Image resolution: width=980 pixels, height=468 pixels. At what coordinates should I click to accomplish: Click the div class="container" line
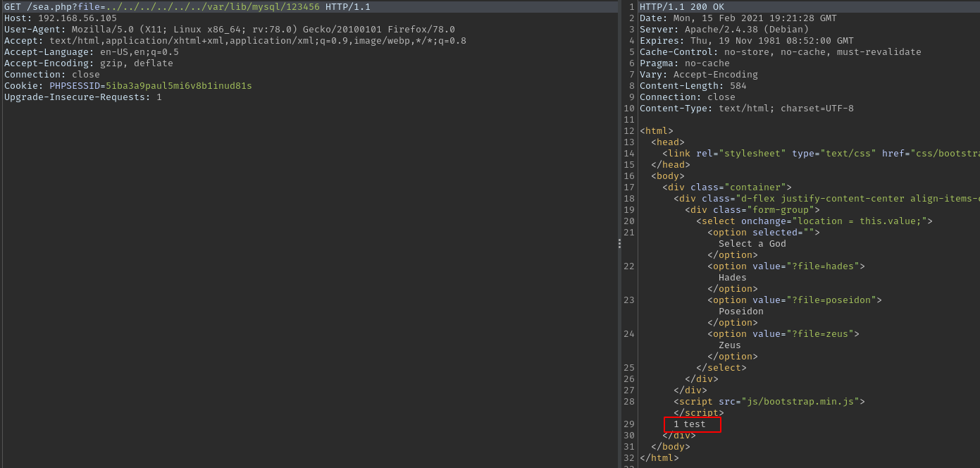[x=727, y=187]
